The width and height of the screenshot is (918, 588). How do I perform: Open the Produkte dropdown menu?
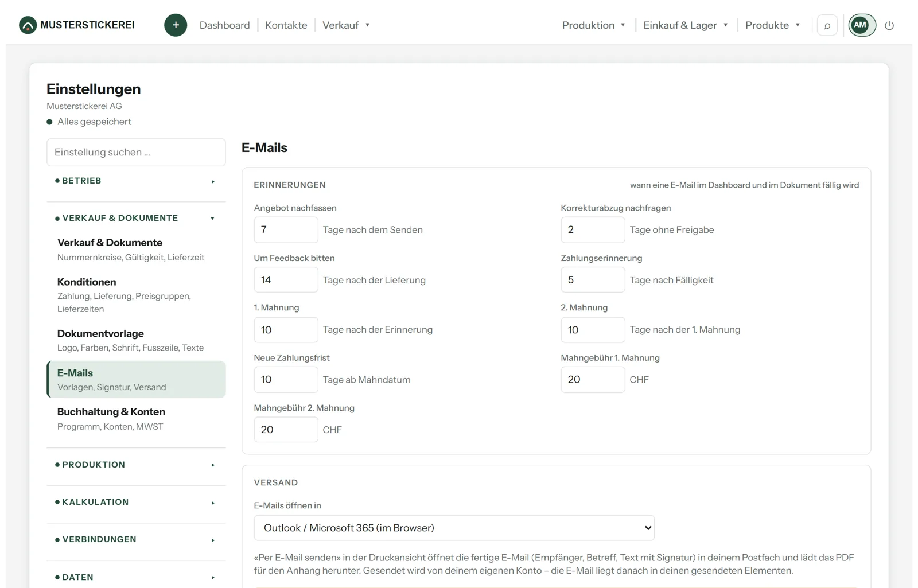(772, 25)
